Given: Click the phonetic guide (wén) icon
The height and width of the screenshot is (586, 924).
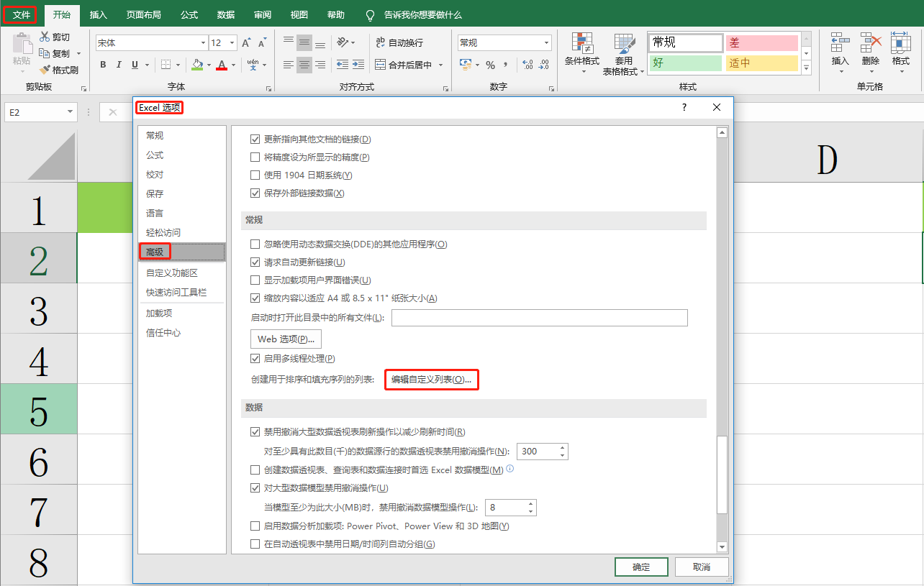Looking at the screenshot, I should coord(253,65).
